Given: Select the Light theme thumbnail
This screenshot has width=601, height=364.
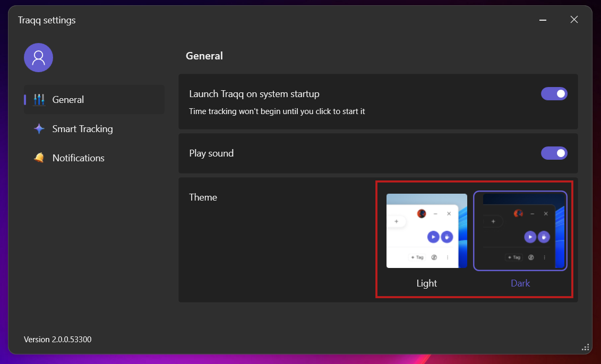Looking at the screenshot, I should [x=427, y=231].
